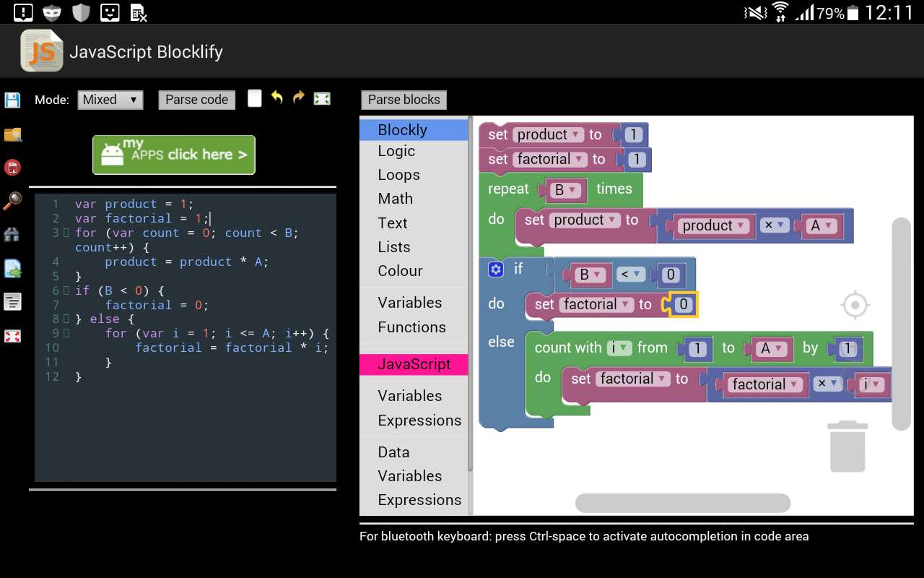
Task: Center workspace with the crosshair icon
Action: (x=855, y=305)
